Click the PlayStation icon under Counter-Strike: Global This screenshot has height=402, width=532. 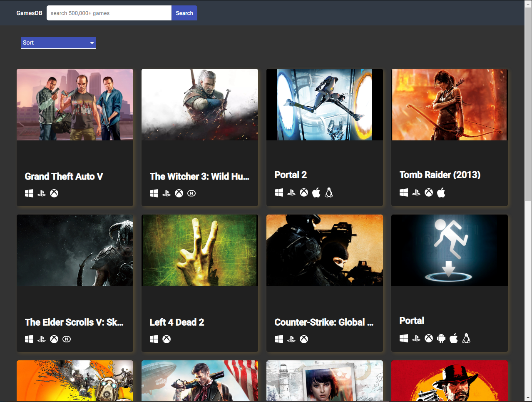(x=291, y=339)
